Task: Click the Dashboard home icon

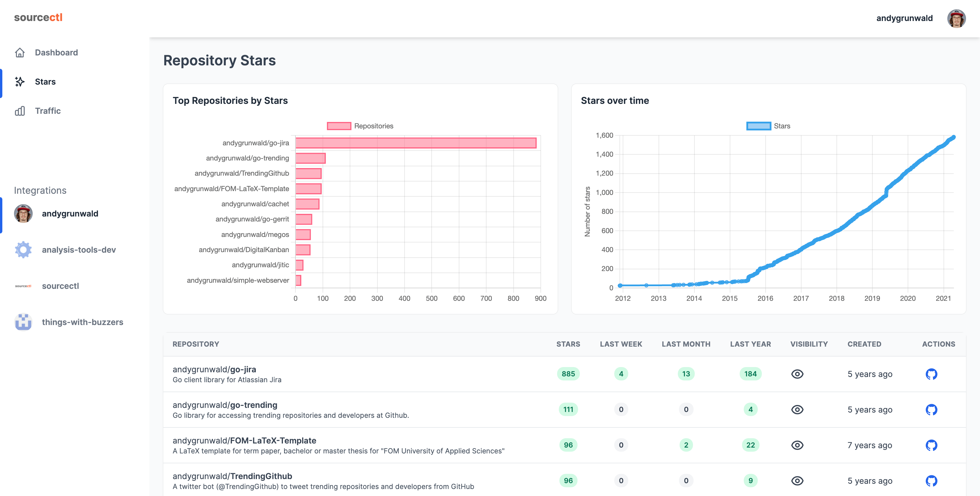Action: coord(20,52)
